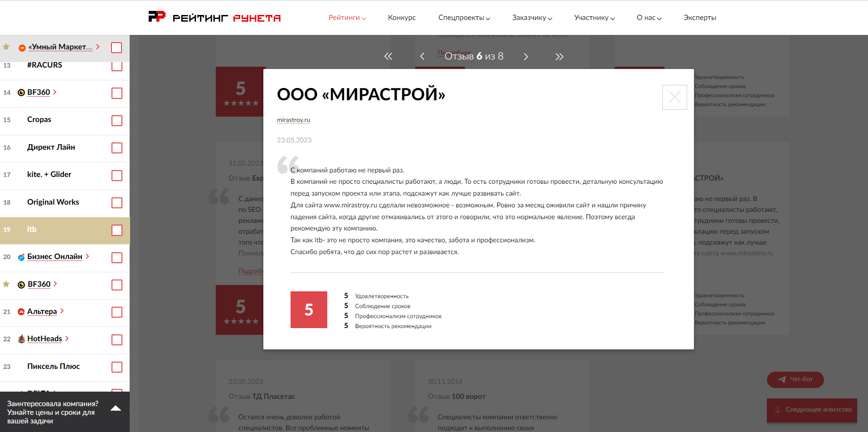The width and height of the screenshot is (868, 432).
Task: Tick the checkbox for Cropas
Action: (x=117, y=121)
